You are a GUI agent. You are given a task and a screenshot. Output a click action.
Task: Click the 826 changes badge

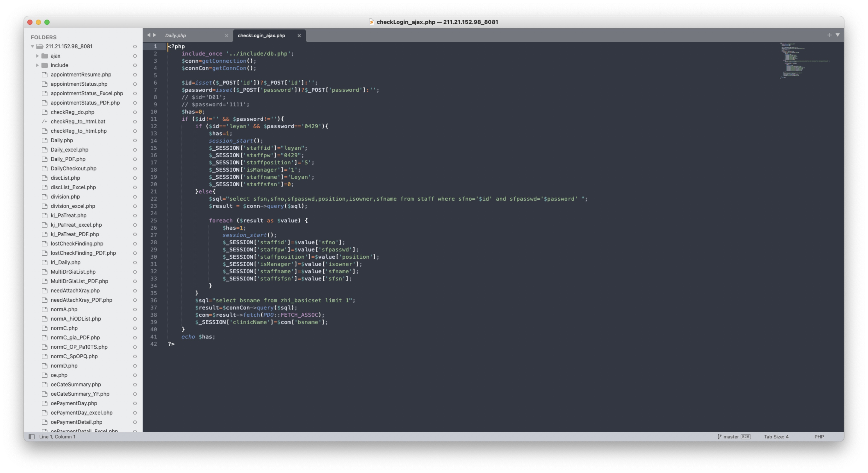point(745,437)
